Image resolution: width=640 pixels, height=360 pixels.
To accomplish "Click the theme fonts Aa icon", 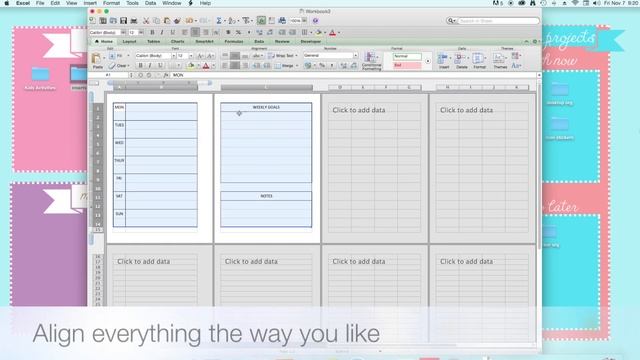I will 516,65.
